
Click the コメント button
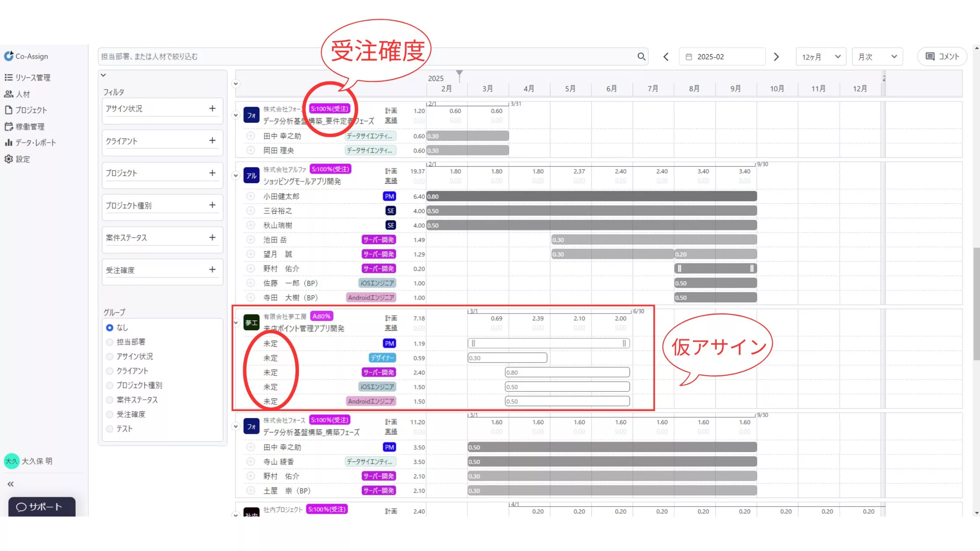[x=942, y=56]
